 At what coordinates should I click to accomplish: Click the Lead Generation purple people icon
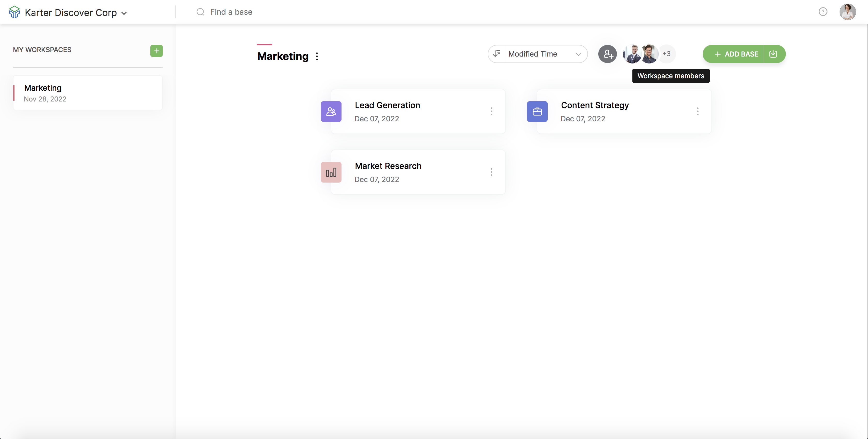tap(331, 112)
